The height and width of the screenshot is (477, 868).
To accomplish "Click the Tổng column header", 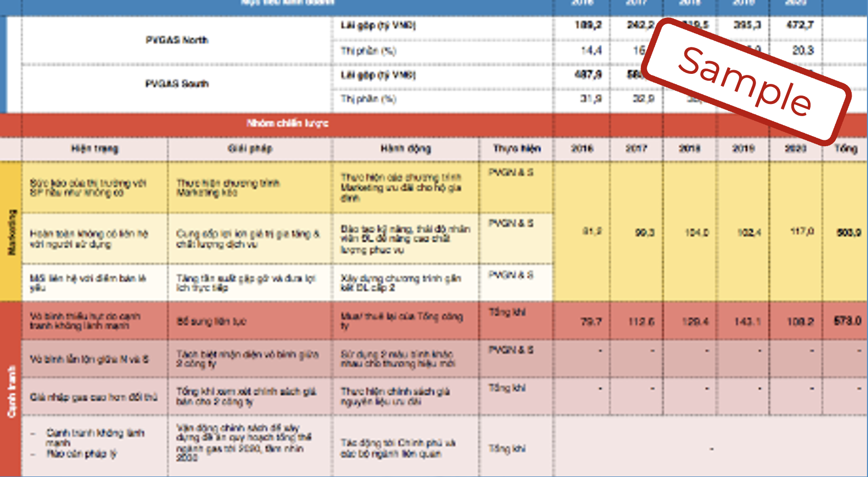I will click(x=845, y=149).
